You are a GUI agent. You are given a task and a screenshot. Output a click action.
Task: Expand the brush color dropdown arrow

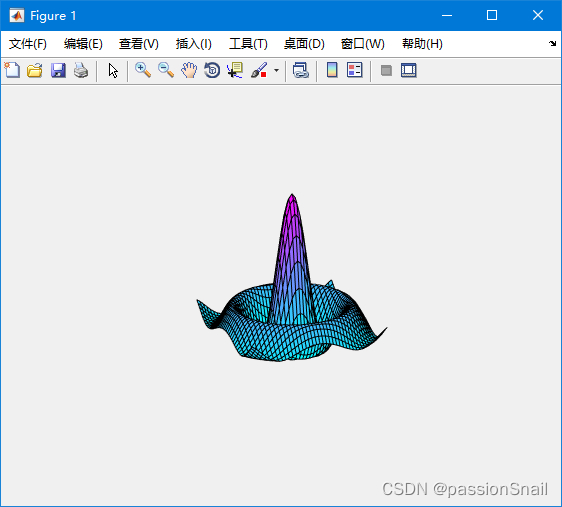coord(276,71)
